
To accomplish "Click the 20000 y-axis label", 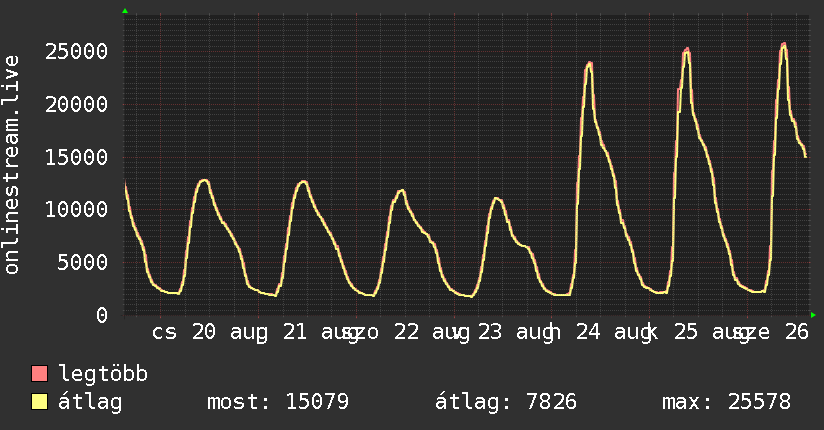I will [x=76, y=104].
